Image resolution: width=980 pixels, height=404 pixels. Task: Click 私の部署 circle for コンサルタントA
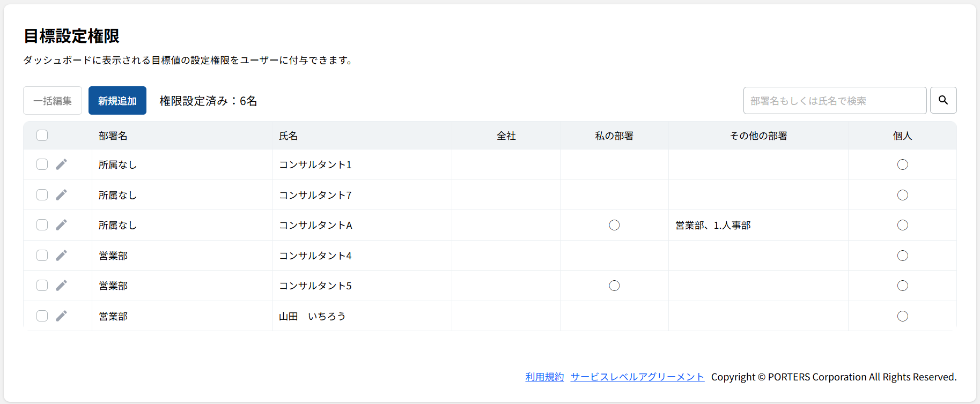click(x=614, y=225)
